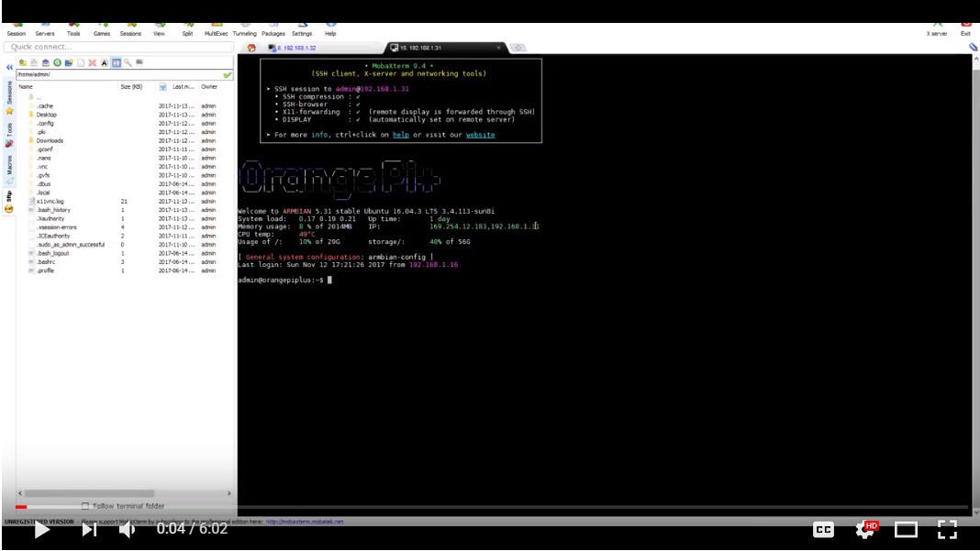
Task: Open the Servers toolbar button
Action: pos(45,30)
